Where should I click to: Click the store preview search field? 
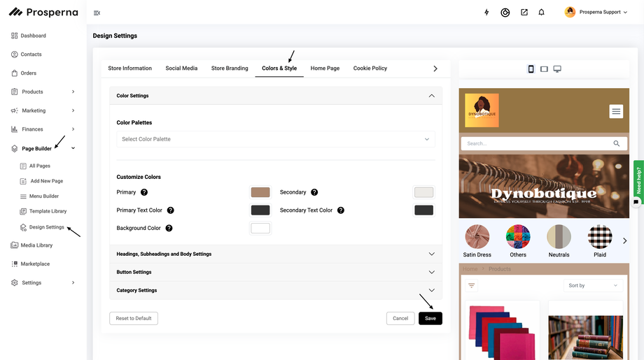click(535, 143)
